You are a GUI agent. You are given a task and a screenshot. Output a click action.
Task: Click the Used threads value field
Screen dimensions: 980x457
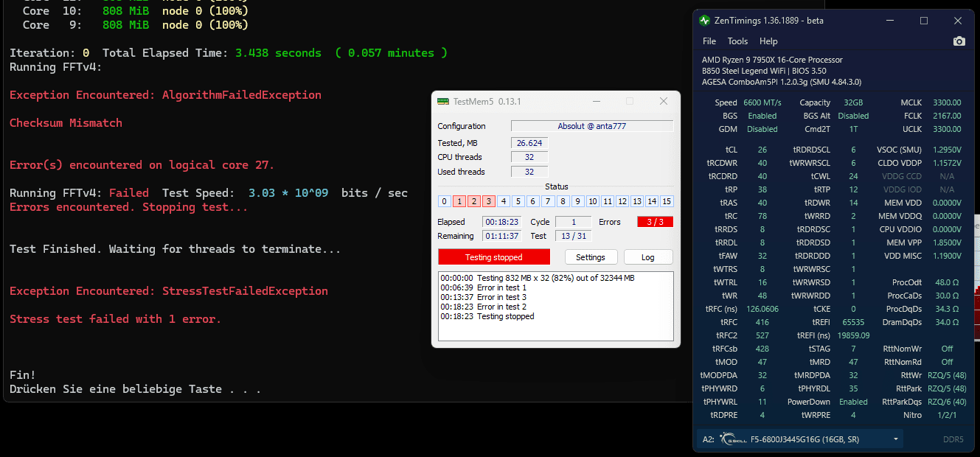point(529,172)
